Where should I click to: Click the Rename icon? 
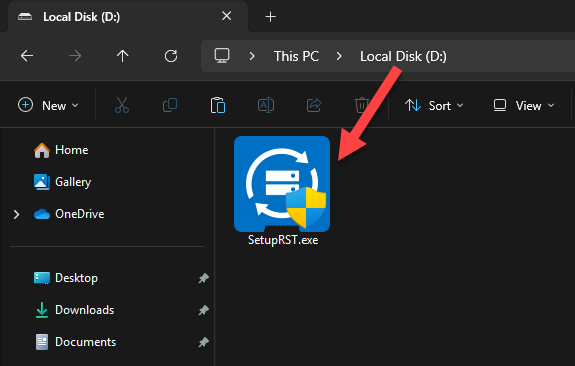tap(266, 105)
